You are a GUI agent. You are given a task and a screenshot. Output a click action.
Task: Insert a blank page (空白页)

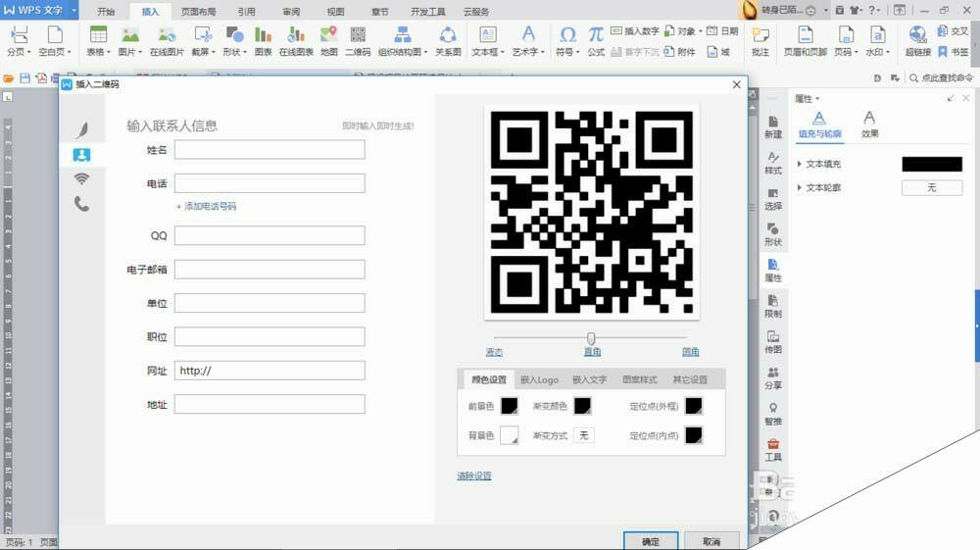click(x=55, y=41)
